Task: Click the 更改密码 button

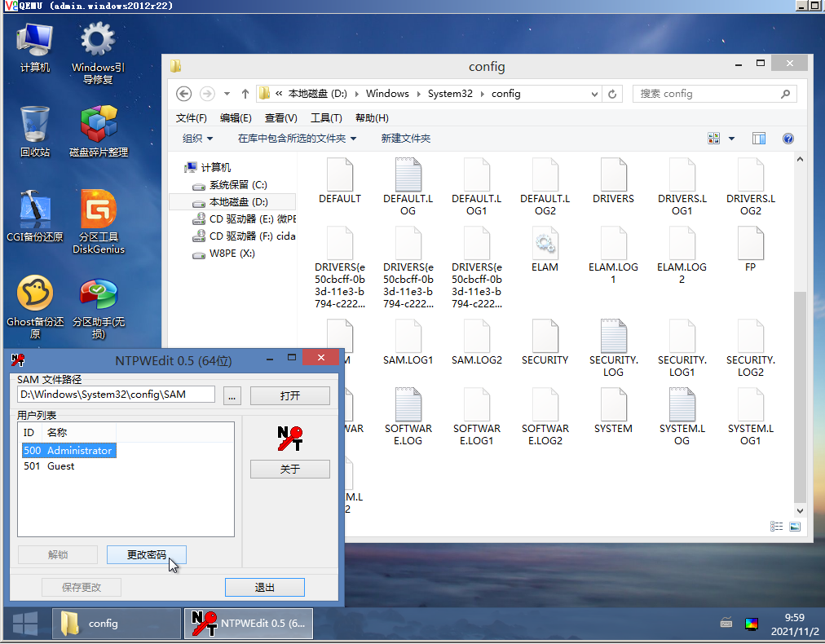Action: coord(146,554)
